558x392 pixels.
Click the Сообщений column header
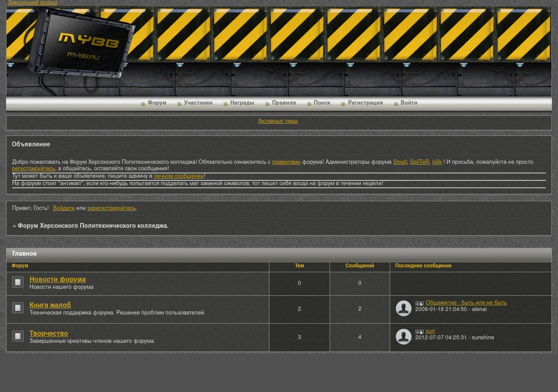coord(360,266)
